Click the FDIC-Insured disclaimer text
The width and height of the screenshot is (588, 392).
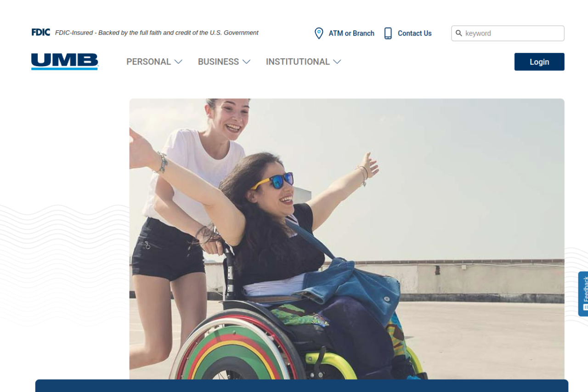(157, 33)
